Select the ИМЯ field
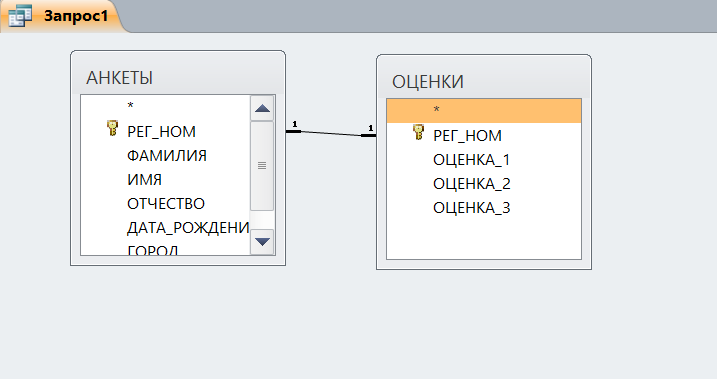The width and height of the screenshot is (717, 379). pos(166,179)
